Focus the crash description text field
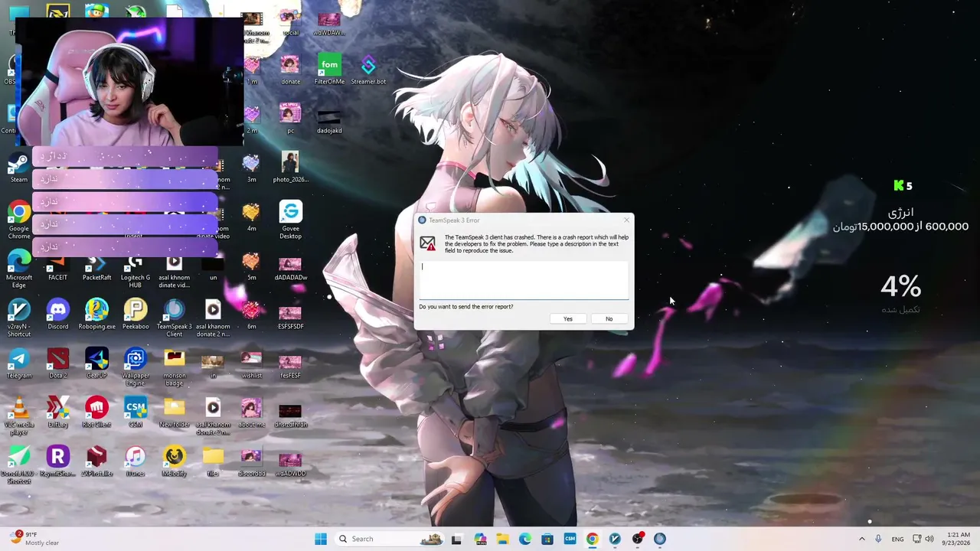Screen dimensions: 980x551 524,279
